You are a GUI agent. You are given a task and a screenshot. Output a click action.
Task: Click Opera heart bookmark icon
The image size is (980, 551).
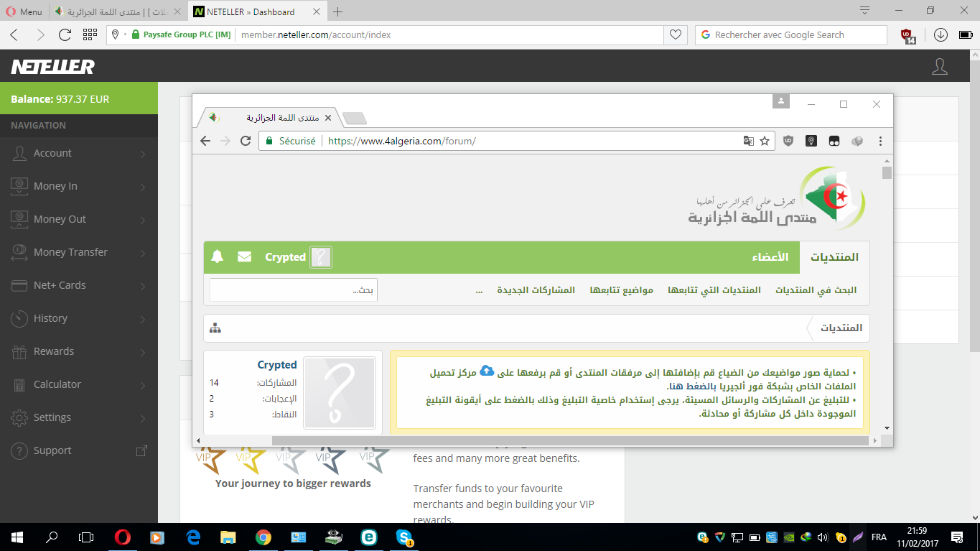[x=675, y=34]
